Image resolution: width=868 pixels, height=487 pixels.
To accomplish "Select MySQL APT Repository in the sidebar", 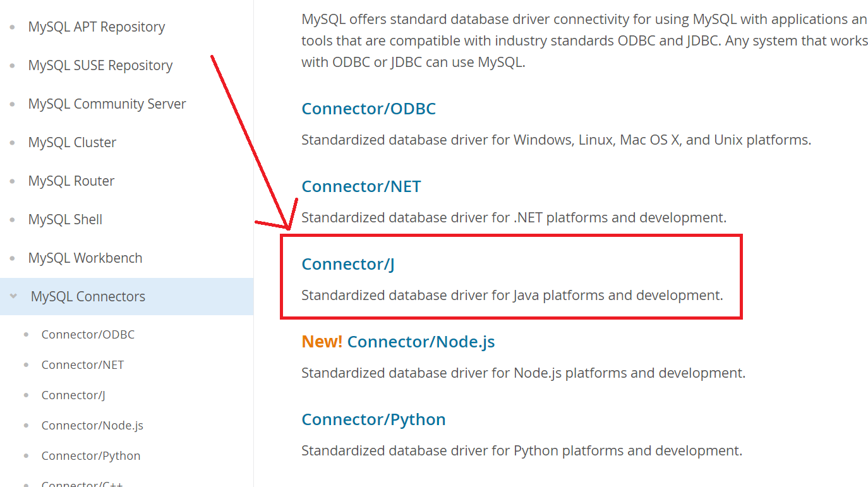I will [x=96, y=27].
